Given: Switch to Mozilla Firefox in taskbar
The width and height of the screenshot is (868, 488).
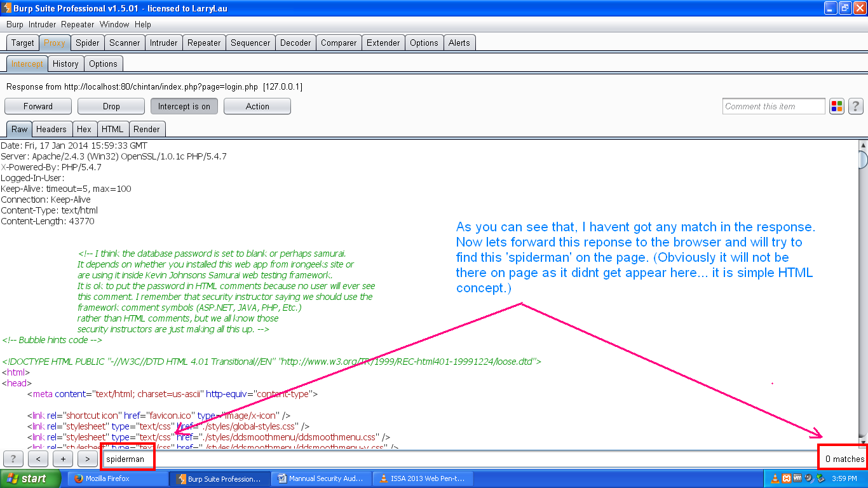Looking at the screenshot, I should point(118,478).
